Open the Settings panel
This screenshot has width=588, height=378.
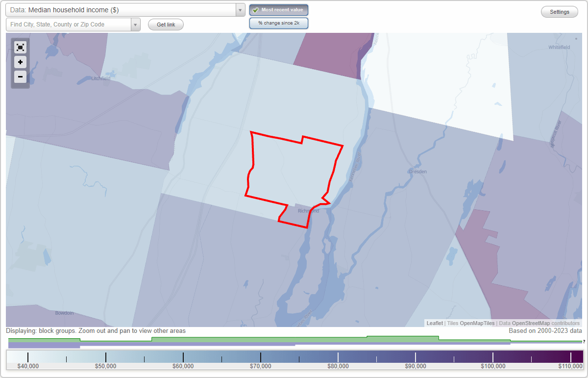(x=559, y=11)
